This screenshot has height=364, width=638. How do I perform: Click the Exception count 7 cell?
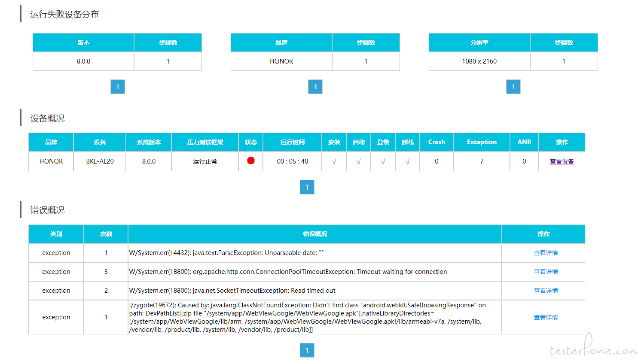[482, 161]
